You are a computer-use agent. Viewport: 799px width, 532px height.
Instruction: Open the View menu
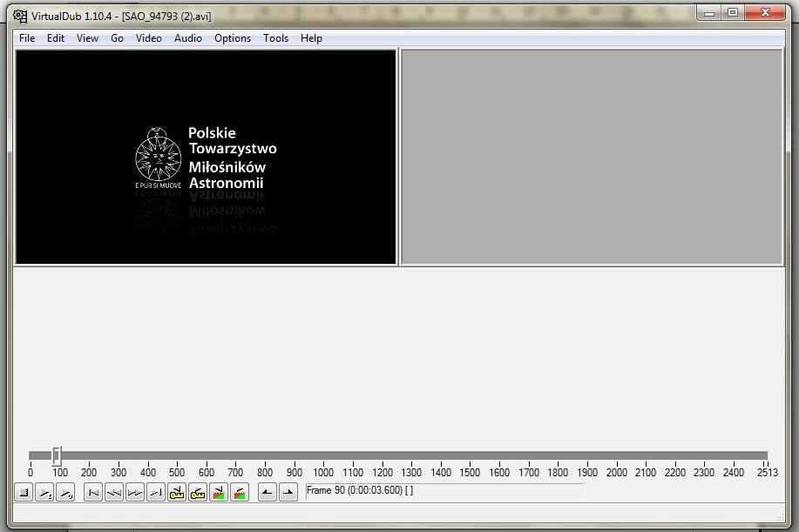point(87,38)
